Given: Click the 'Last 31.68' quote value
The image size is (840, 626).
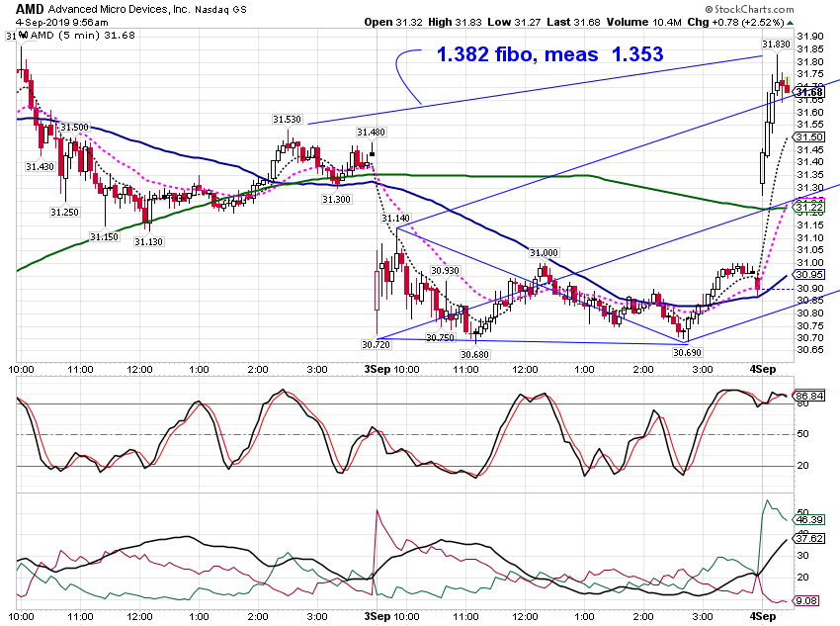Looking at the screenshot, I should [574, 23].
